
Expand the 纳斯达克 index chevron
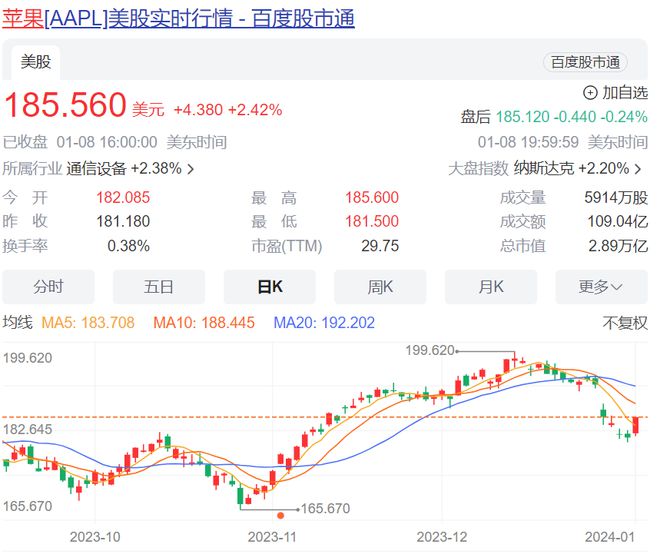click(x=638, y=169)
